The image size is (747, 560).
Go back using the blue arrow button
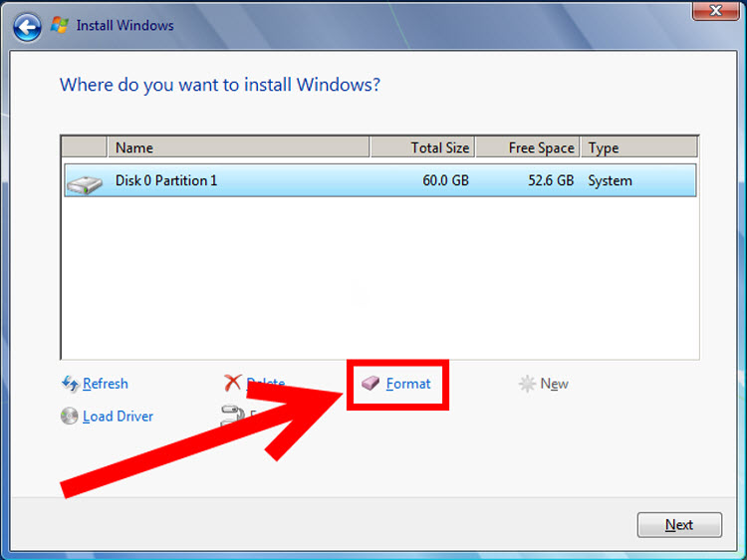27,27
